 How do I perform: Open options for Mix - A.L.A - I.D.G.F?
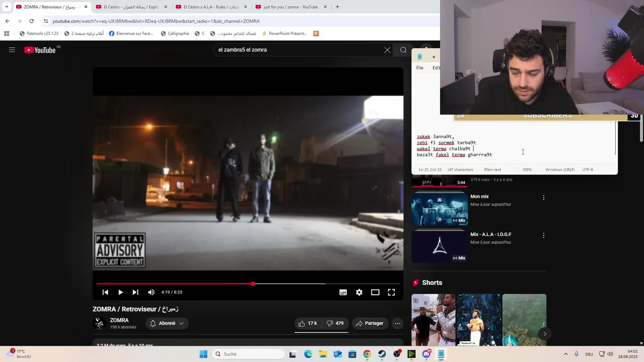[x=543, y=235]
